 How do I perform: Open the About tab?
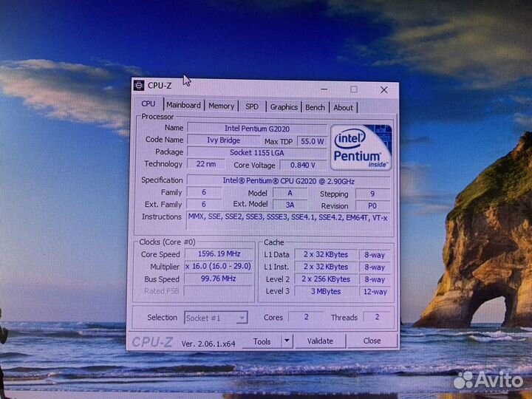(x=343, y=108)
